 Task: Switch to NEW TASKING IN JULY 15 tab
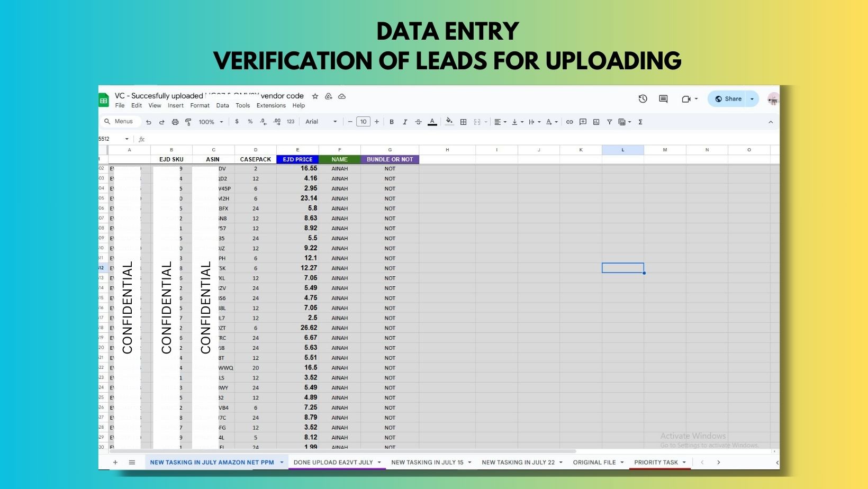(431, 462)
